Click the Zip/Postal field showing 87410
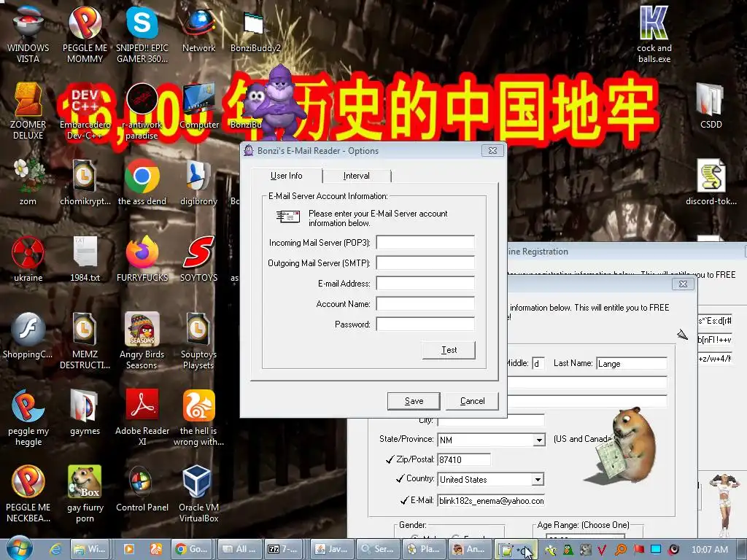The width and height of the screenshot is (747, 560). (464, 459)
